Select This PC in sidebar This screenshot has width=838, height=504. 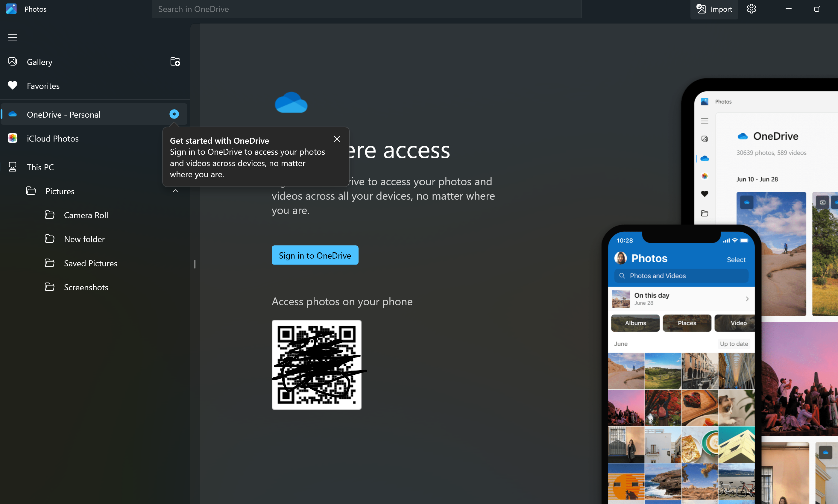pyautogui.click(x=94, y=167)
